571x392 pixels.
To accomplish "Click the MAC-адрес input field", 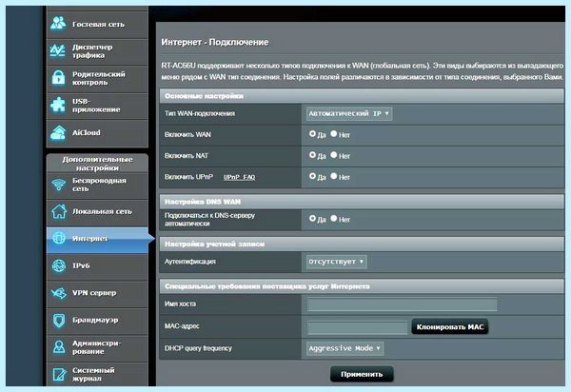I will tap(357, 327).
